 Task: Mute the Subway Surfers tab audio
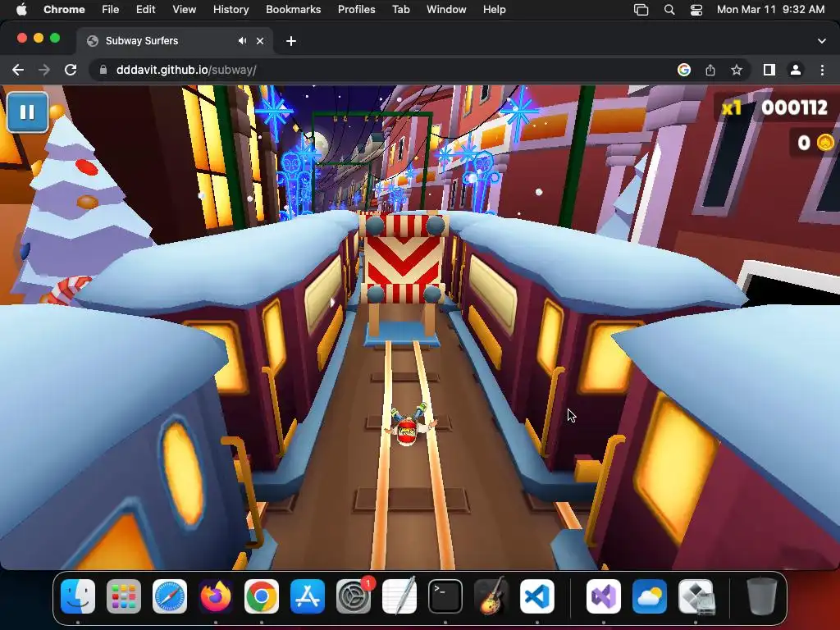coord(243,41)
